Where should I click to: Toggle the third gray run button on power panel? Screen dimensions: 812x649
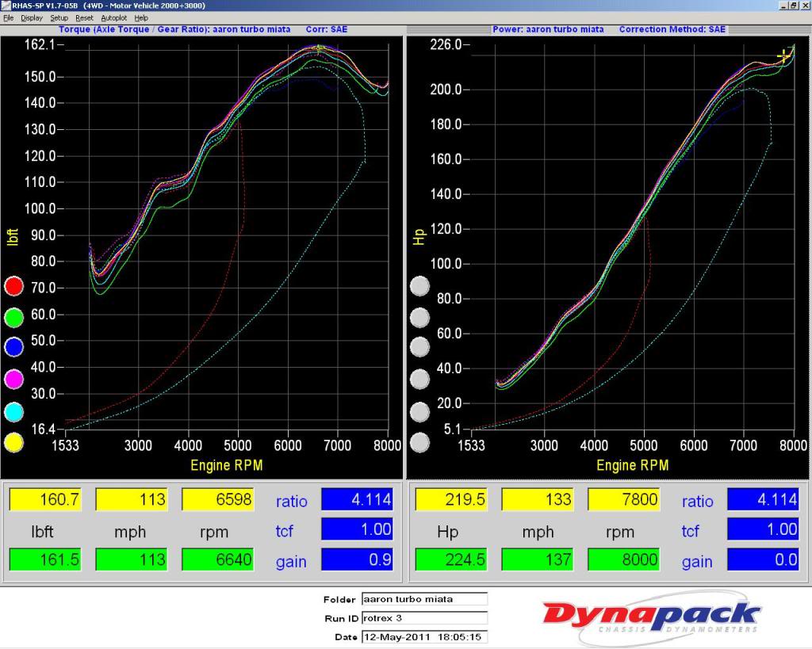point(420,346)
